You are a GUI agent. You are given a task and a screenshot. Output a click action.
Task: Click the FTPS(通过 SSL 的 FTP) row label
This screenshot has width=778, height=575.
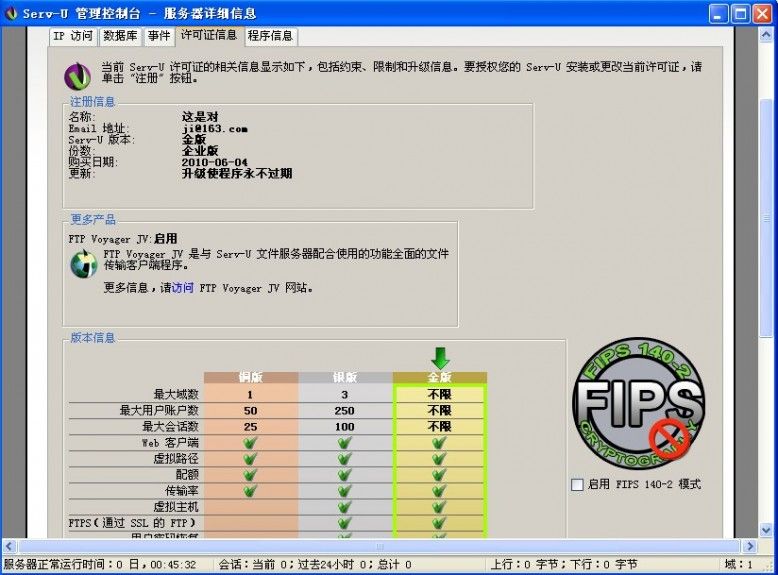[x=132, y=523]
